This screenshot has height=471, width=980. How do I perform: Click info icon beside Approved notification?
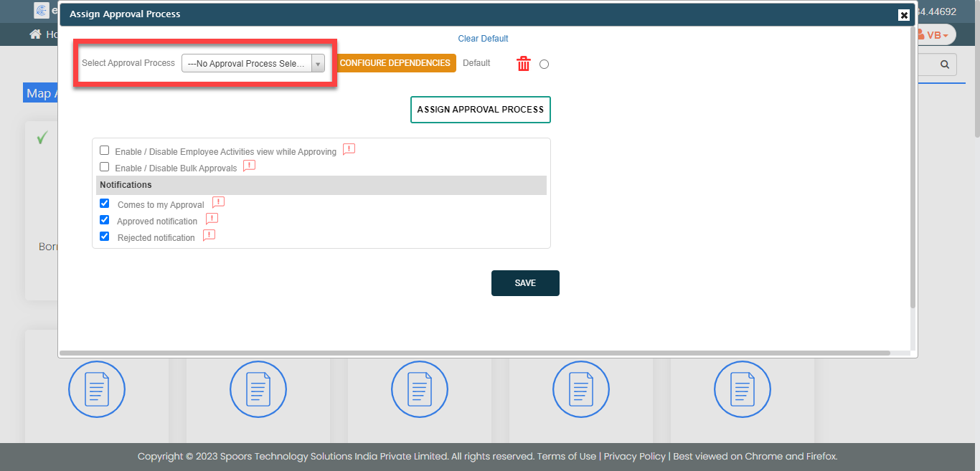[x=212, y=219]
